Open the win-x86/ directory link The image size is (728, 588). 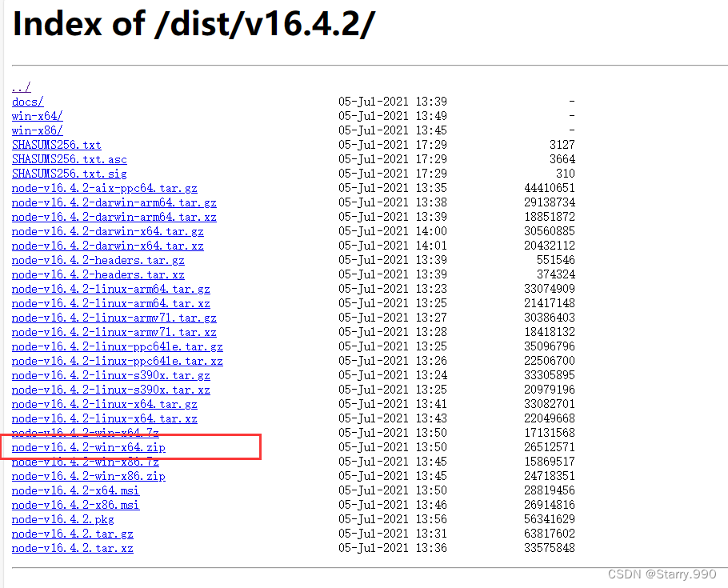(37, 130)
